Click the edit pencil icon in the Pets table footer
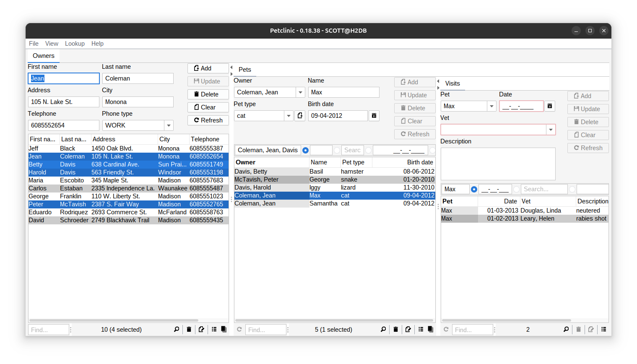This screenshot has height=364, width=637. 408,330
